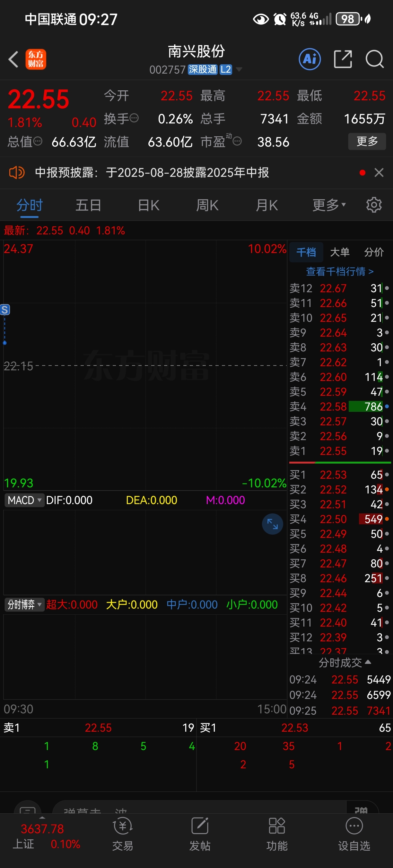
Task: Tap the orange dot beside 买2 134
Action: 387,489
